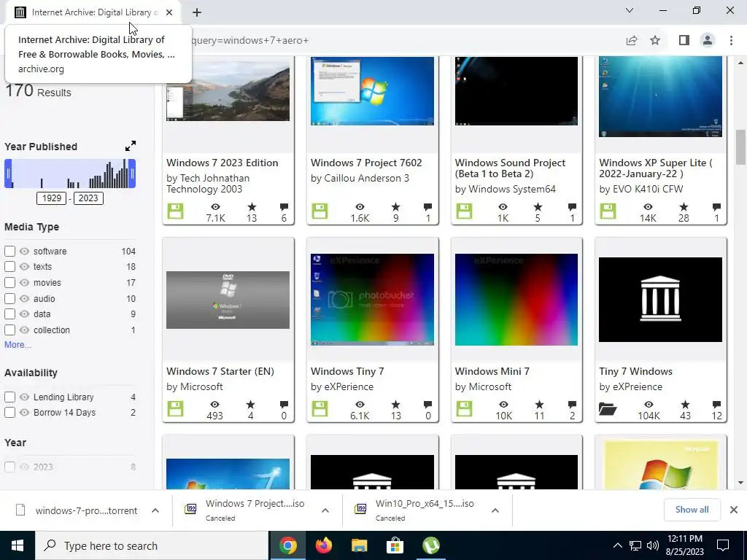Click the reviews bubble on Windows Mini 7 card

[572, 405]
